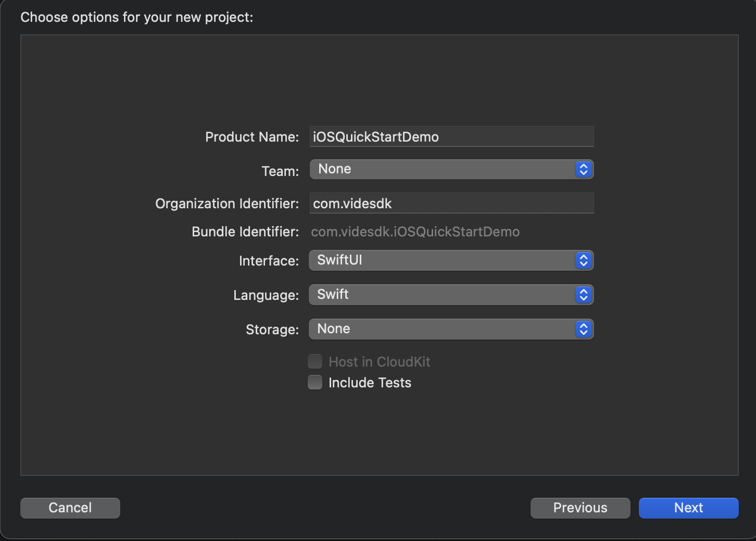Click the bundle identifier text com.videsdk.iOSQuickStartDemo

(415, 232)
